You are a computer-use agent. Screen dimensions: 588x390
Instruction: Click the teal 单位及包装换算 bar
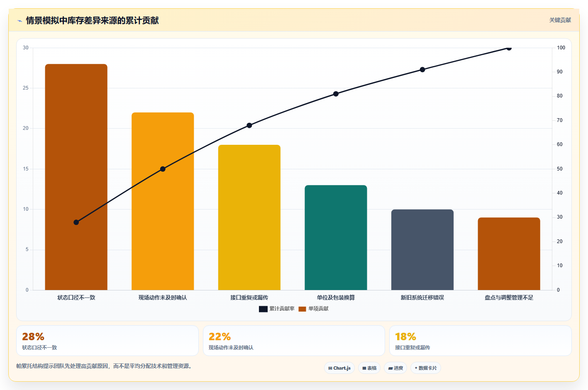click(x=336, y=237)
